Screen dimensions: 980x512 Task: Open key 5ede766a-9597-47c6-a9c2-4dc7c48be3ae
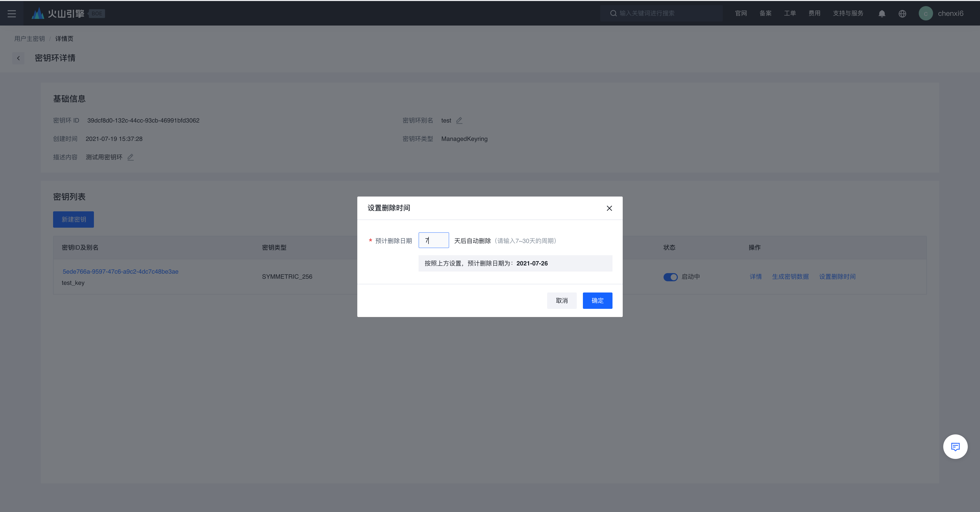121,272
